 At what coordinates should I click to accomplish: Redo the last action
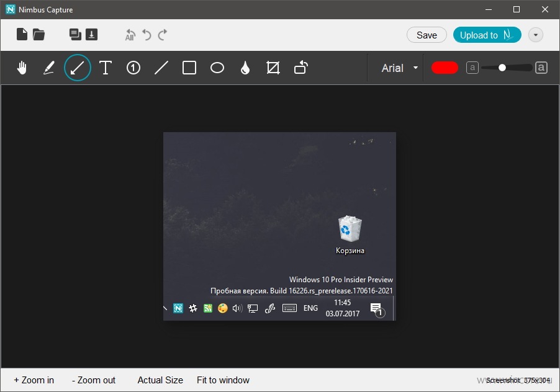click(x=163, y=35)
